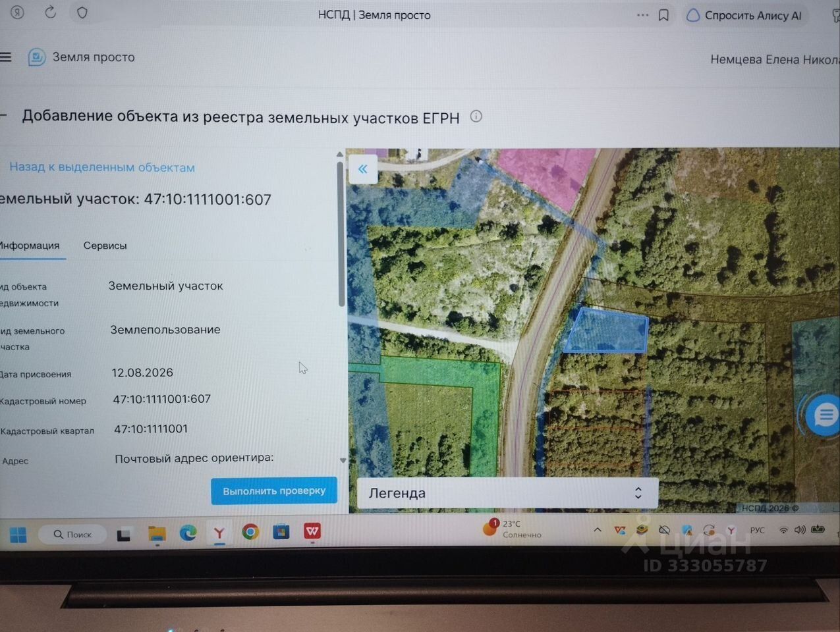The image size is (840, 632).
Task: Click the Спросить Алису AI button
Action: (745, 16)
